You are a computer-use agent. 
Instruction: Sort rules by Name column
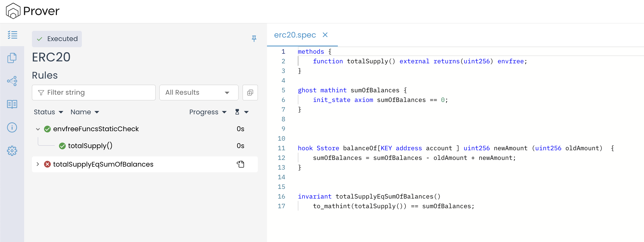click(x=85, y=112)
